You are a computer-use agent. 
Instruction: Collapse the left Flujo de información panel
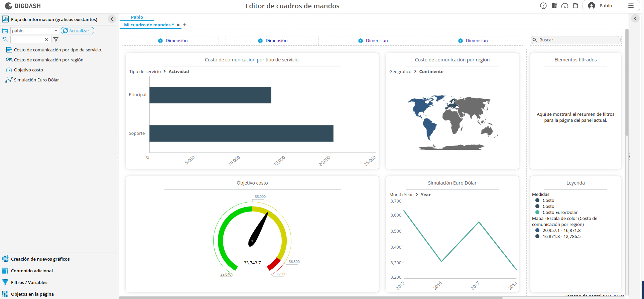112,19
